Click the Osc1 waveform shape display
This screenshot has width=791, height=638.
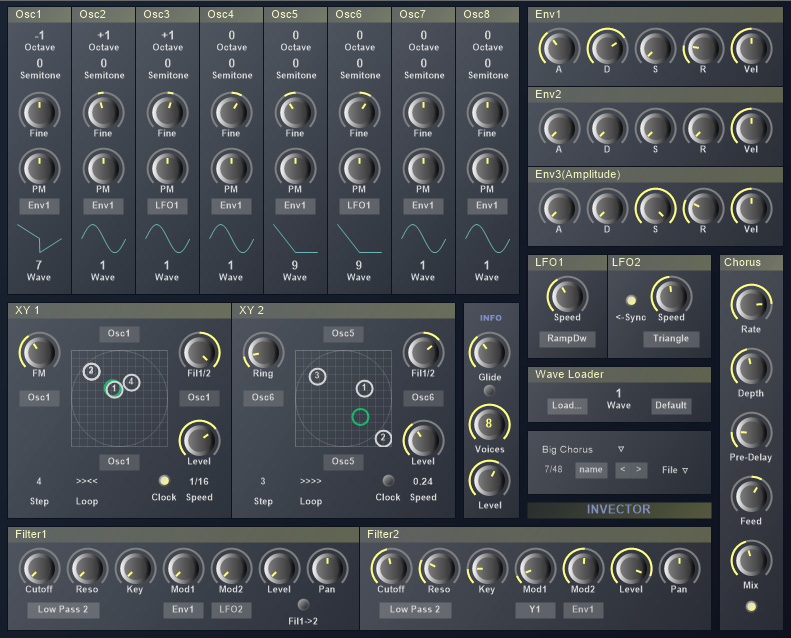coord(39,238)
